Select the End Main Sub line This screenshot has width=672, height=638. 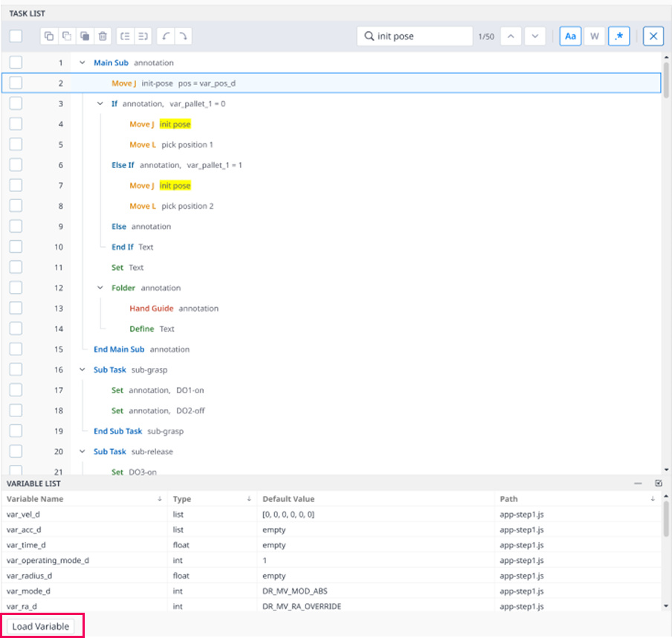(332, 349)
